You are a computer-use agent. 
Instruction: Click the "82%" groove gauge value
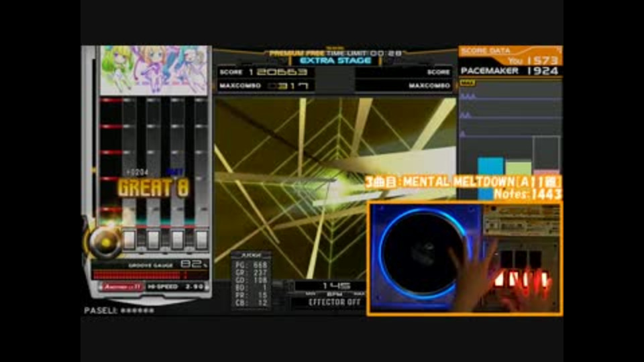click(194, 264)
